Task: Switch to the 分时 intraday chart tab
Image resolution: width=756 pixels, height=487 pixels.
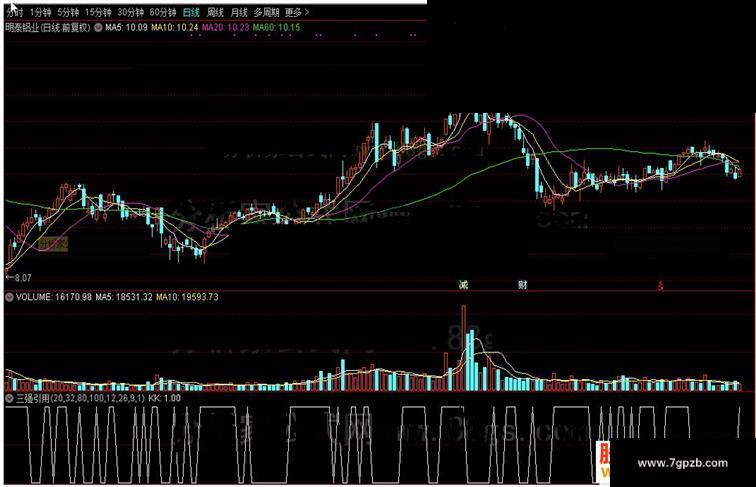Action: 14,12
